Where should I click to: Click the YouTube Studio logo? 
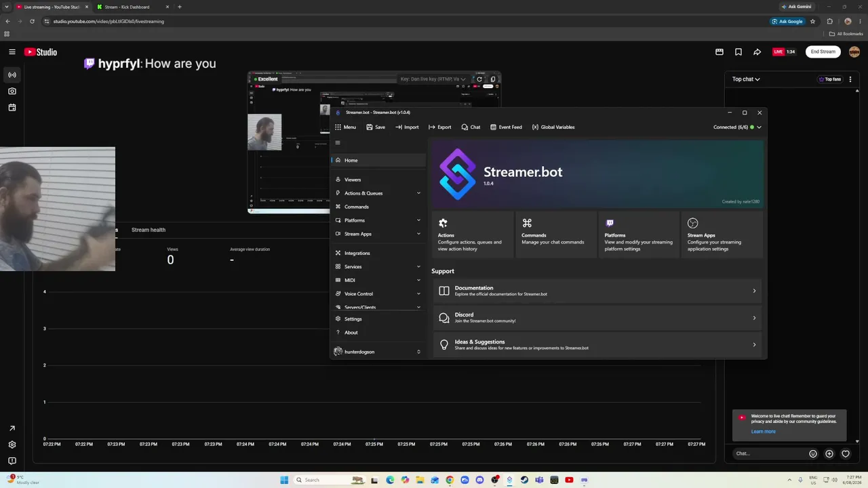coord(41,52)
